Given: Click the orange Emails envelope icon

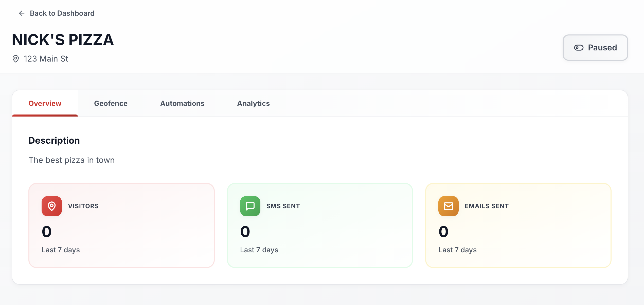Looking at the screenshot, I should 448,206.
